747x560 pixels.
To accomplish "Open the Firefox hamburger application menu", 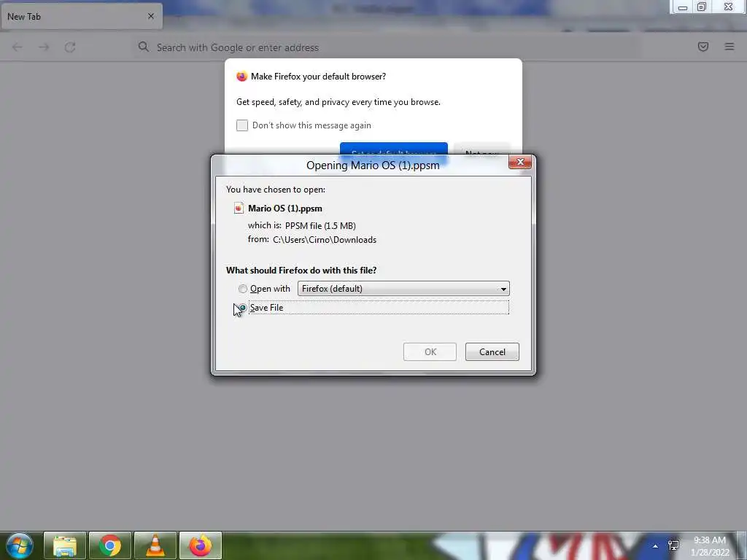I will click(729, 47).
